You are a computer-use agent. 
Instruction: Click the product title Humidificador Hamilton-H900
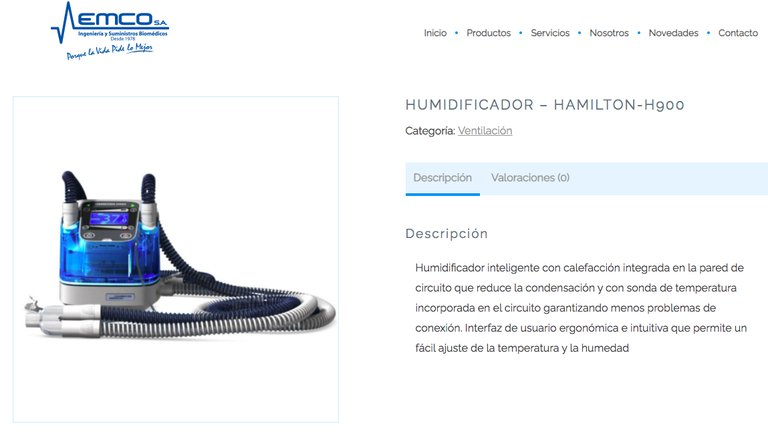pos(545,105)
